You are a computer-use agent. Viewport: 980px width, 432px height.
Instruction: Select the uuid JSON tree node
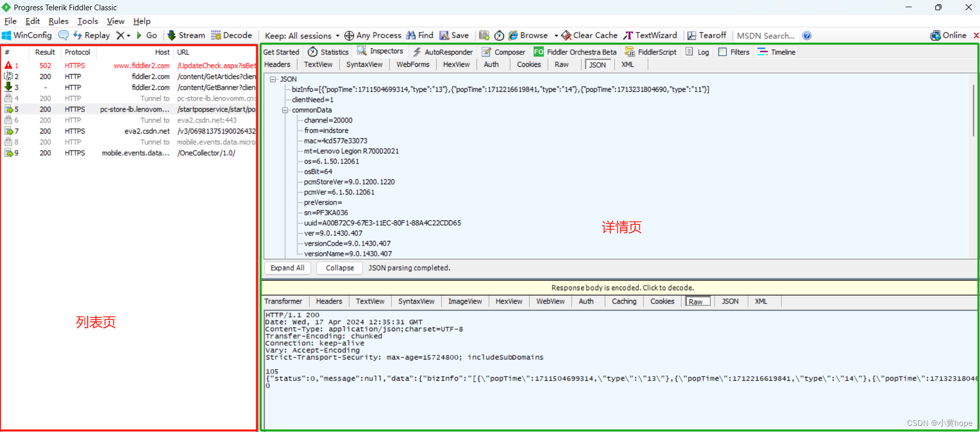(382, 223)
